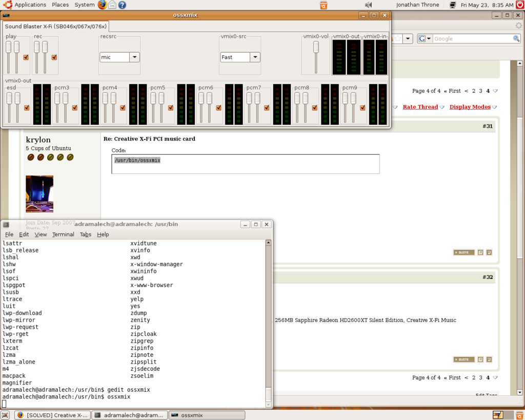Open the browser bookmark star dropdown arrow

point(408,38)
